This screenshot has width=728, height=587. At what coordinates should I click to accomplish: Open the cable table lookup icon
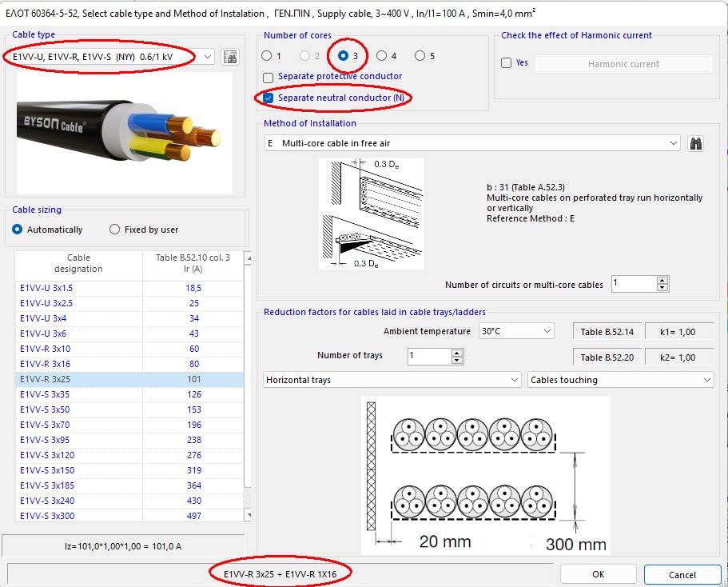click(229, 57)
